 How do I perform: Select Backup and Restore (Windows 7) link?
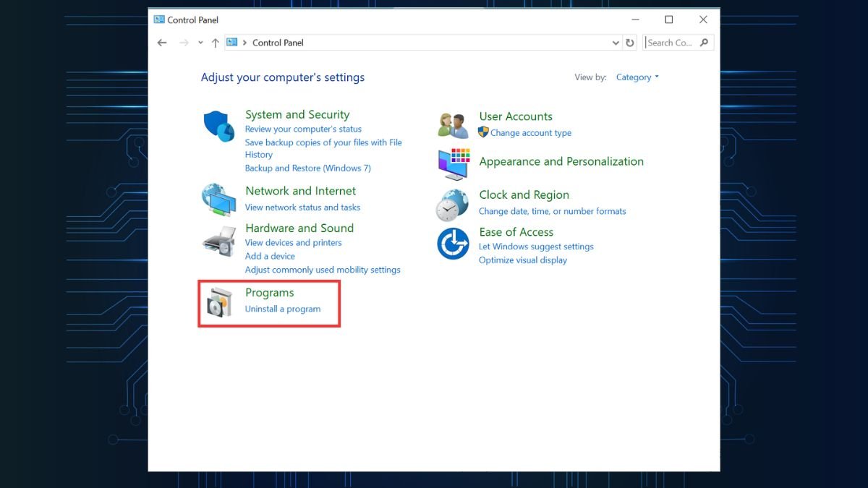click(x=307, y=168)
